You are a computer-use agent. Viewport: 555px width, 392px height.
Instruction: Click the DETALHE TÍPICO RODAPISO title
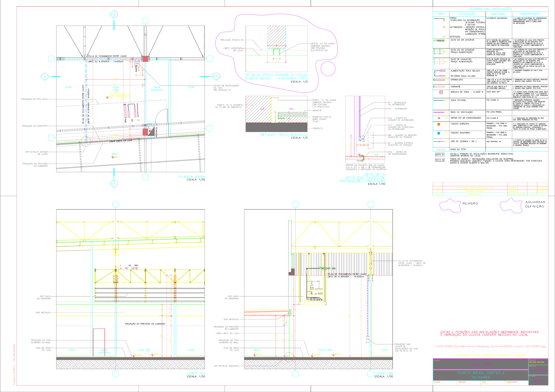coord(284,135)
